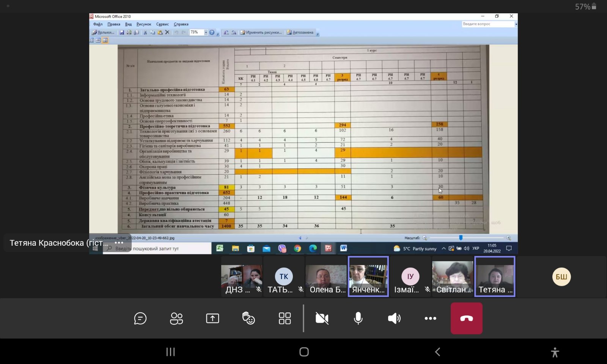The image size is (607, 364).
Task: Open the Файл menu
Action: [98, 24]
